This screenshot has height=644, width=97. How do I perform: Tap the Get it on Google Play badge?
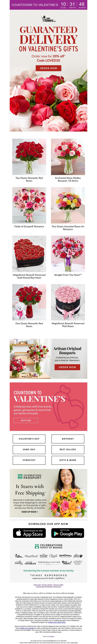[x=68, y=533]
